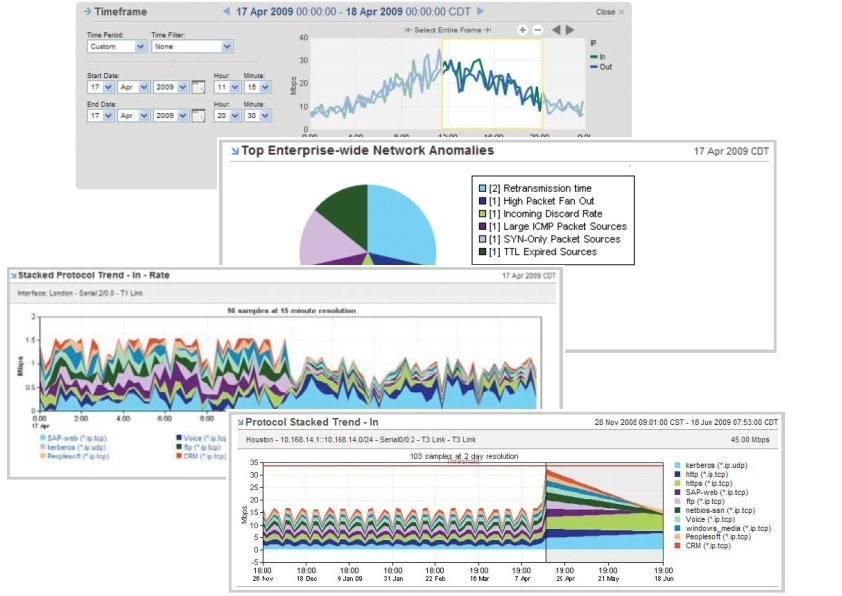Open the Start Date Minute dropdown showing 15

point(257,87)
